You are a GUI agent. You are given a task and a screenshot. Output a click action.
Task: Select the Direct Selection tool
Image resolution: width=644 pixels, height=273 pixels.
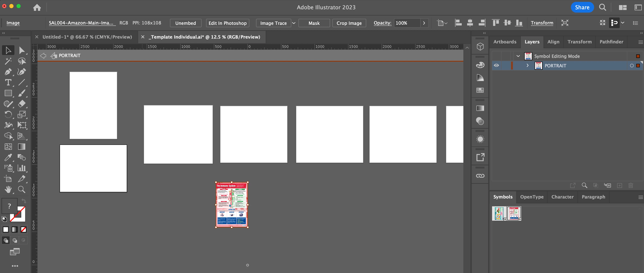click(x=22, y=50)
